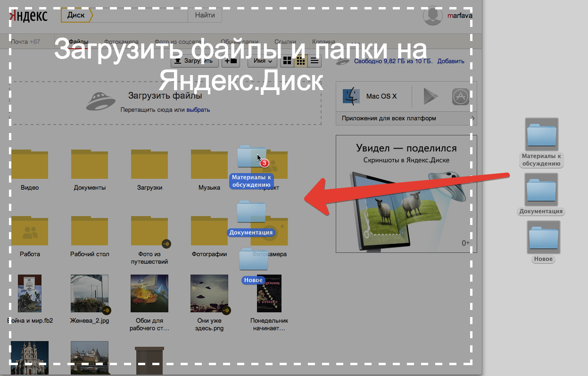The image size is (588, 376).
Task: Click public link badge on Они уже здесь.png
Action: pyautogui.click(x=226, y=310)
